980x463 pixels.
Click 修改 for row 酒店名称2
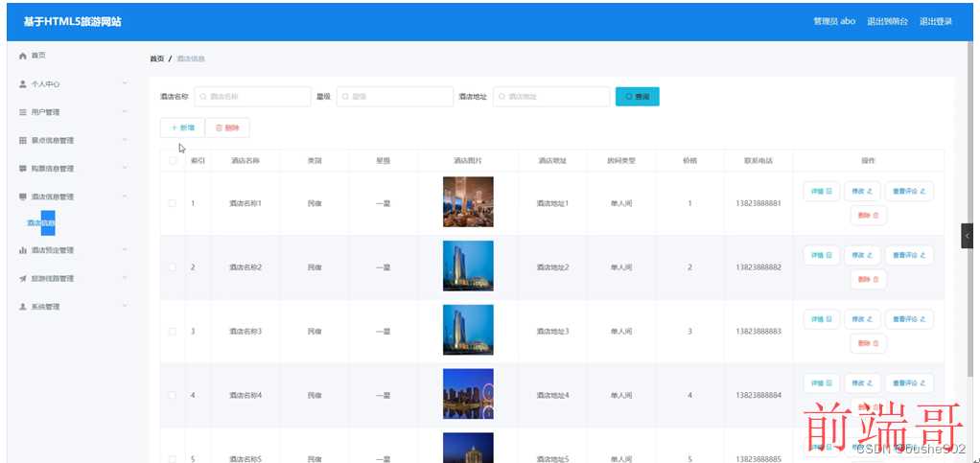pyautogui.click(x=862, y=255)
